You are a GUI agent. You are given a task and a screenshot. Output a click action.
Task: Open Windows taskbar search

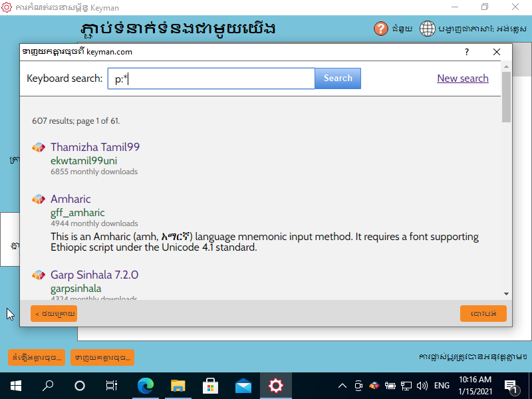(48, 386)
